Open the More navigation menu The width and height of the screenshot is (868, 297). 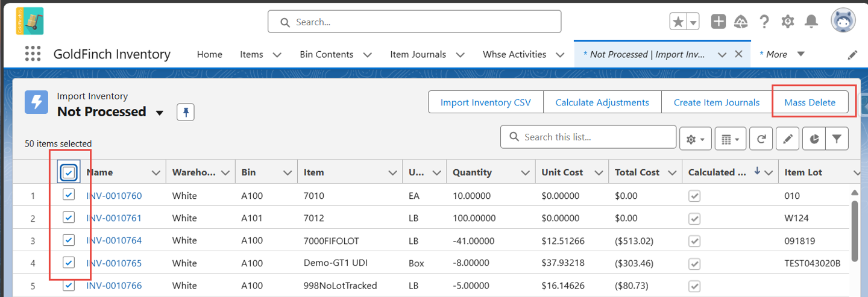coord(782,54)
